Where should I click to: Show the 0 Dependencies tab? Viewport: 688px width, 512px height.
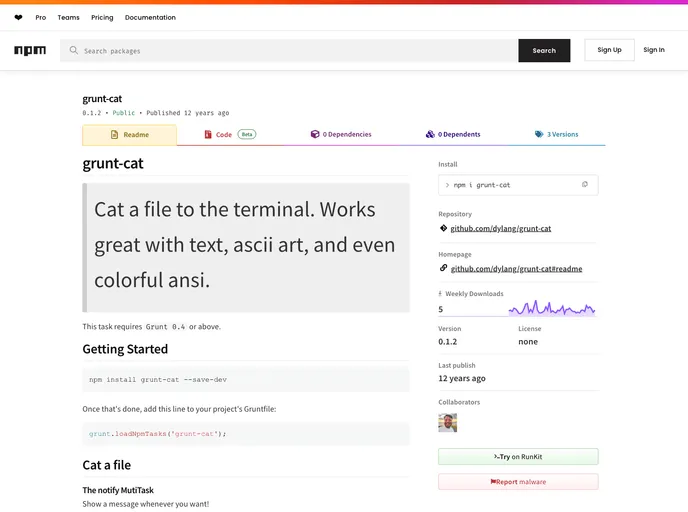[340, 134]
